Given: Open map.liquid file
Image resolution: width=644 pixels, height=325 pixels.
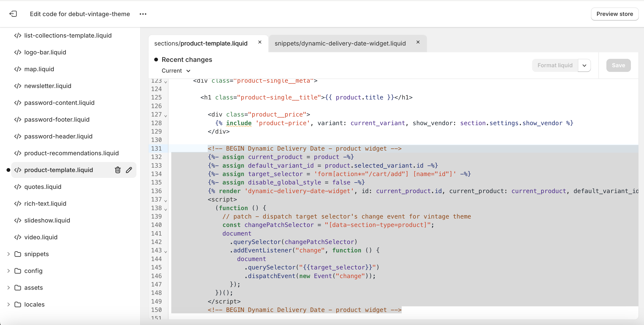Looking at the screenshot, I should pyautogui.click(x=39, y=69).
